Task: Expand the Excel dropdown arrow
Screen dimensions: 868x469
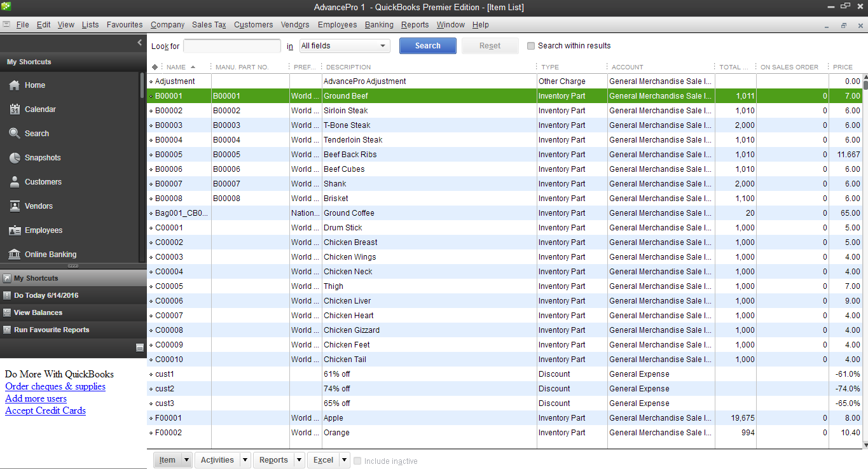Action: coord(344,460)
